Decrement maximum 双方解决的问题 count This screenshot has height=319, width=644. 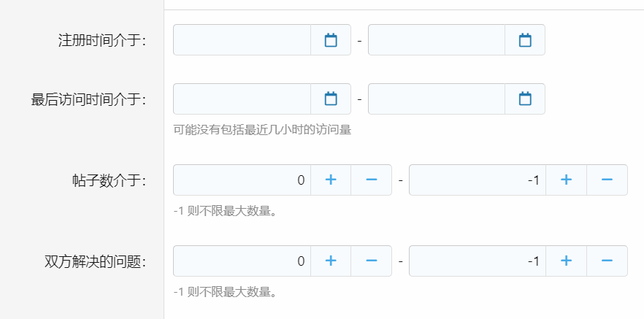(x=607, y=261)
